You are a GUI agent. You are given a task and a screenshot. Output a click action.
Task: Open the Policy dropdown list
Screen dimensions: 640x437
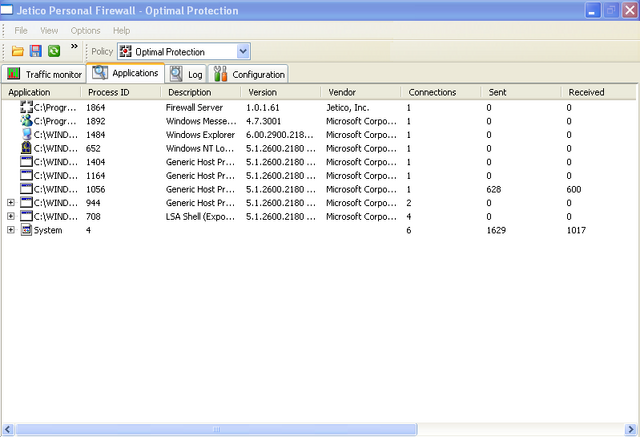[x=243, y=51]
